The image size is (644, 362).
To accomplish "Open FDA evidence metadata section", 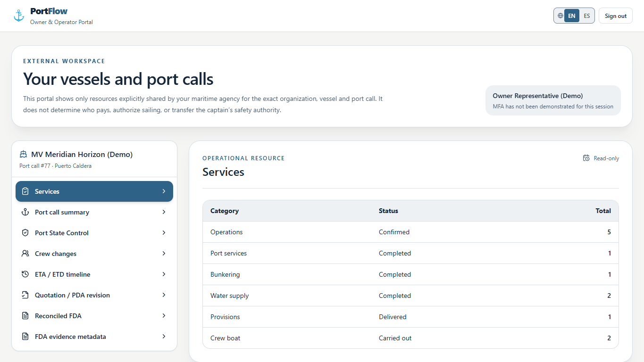I will (x=94, y=337).
